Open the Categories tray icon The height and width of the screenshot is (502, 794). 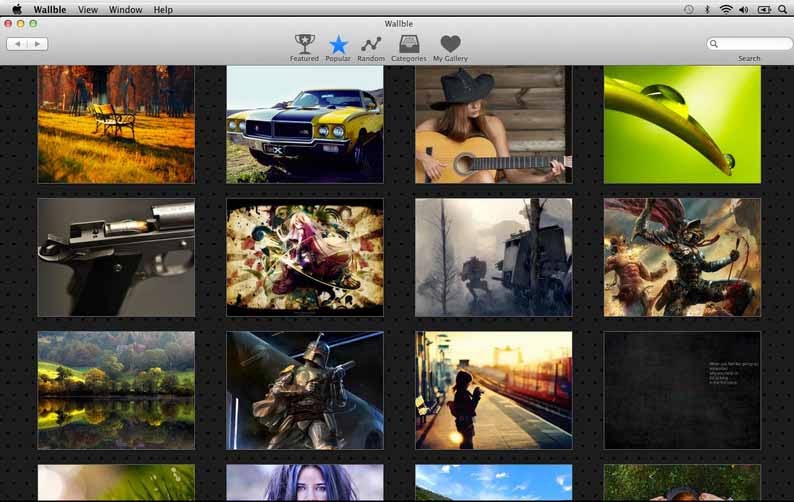tap(409, 48)
